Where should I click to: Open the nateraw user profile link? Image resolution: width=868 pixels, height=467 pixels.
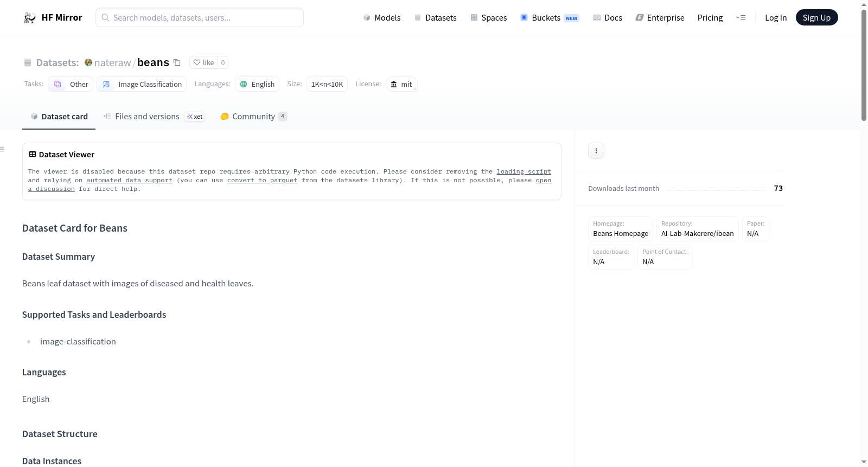tap(113, 62)
